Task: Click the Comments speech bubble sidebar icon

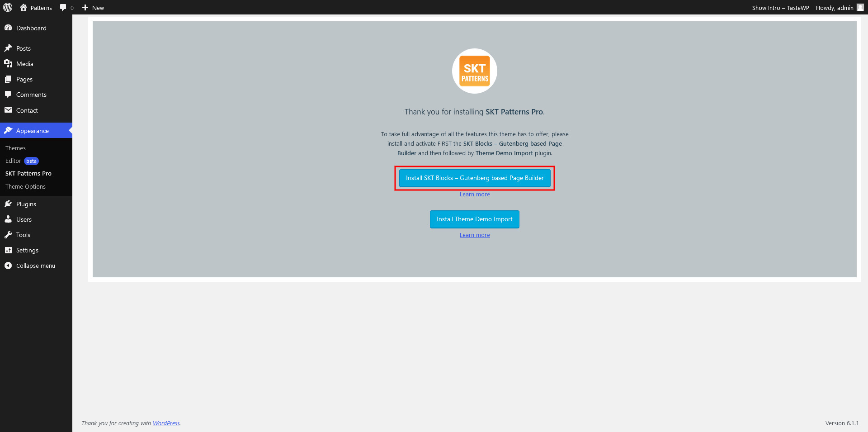Action: tap(8, 94)
